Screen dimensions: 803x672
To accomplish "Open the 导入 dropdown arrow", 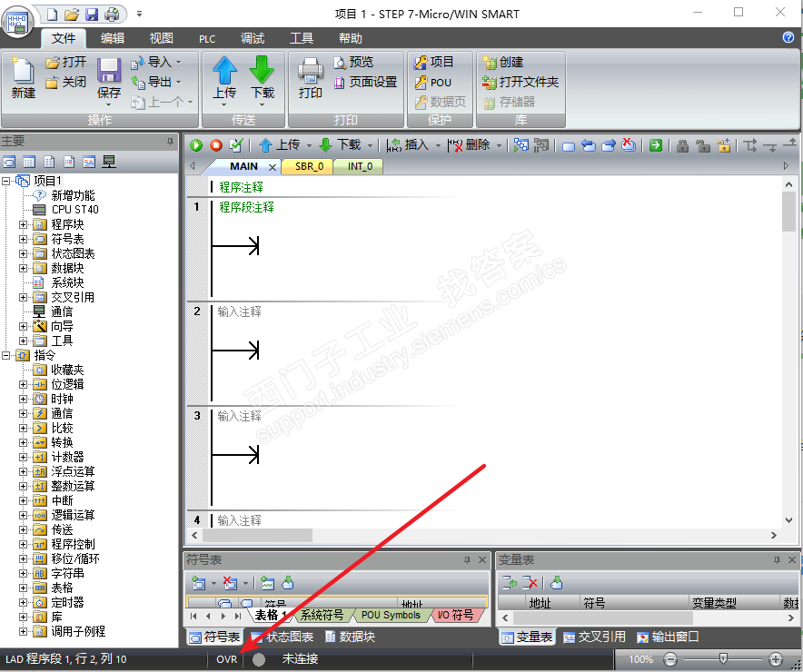I will pos(179,63).
